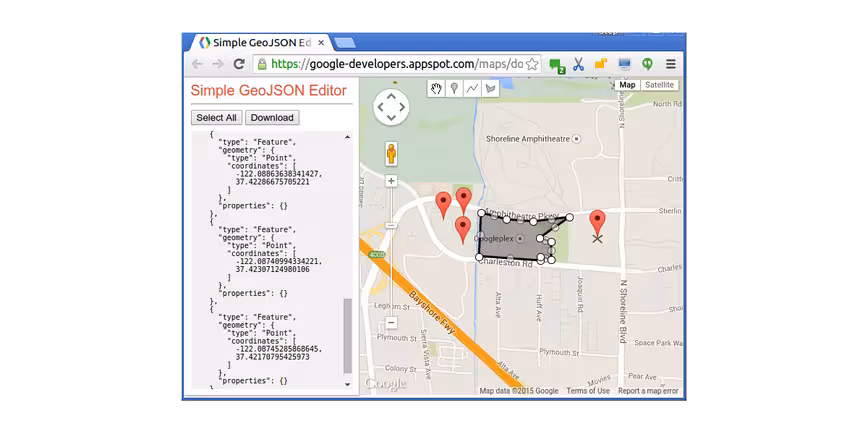Click the Street View pegman icon
This screenshot has height=434, width=868.
(391, 153)
